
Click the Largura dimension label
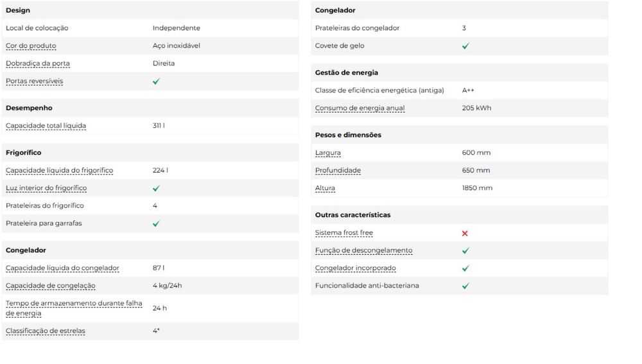[327, 153]
